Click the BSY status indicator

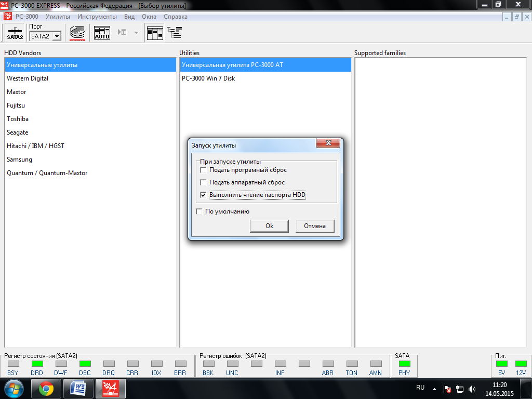tap(13, 364)
